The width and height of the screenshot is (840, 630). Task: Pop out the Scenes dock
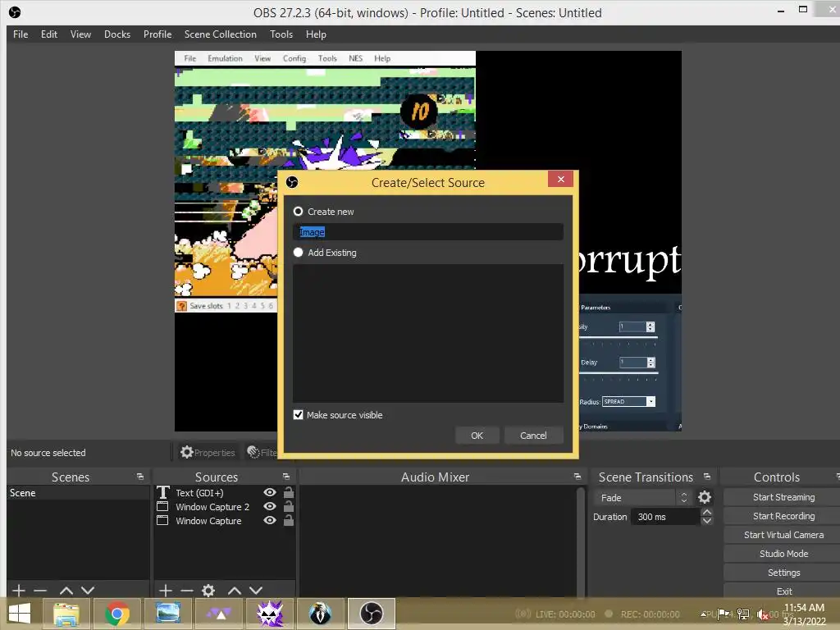tap(140, 477)
